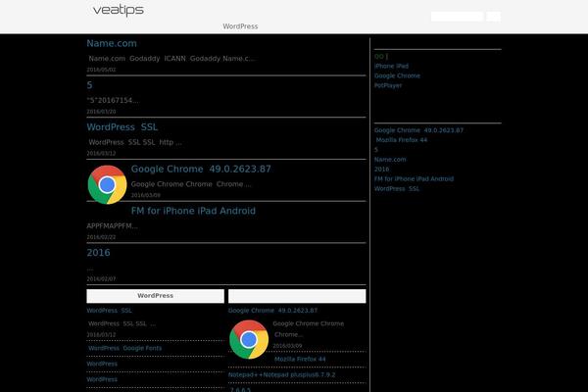588x392 pixels.
Task: Focus the search input field in the header
Action: (457, 17)
